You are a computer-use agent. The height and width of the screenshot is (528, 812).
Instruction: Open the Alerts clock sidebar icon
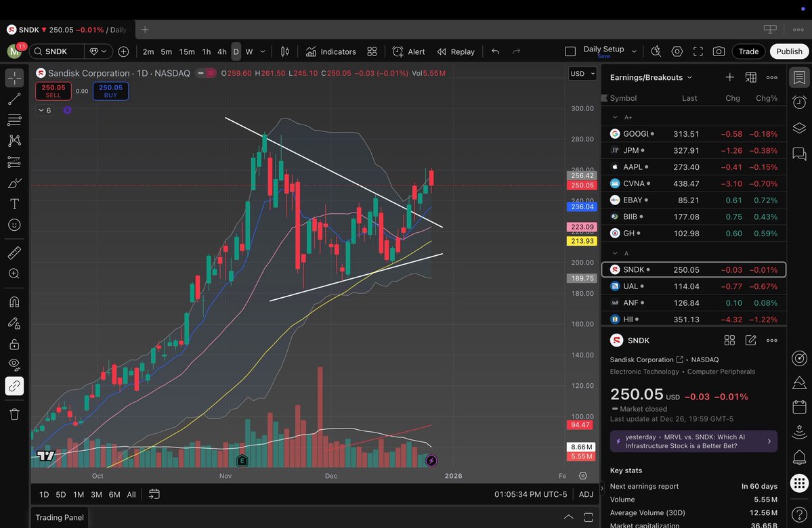799,102
